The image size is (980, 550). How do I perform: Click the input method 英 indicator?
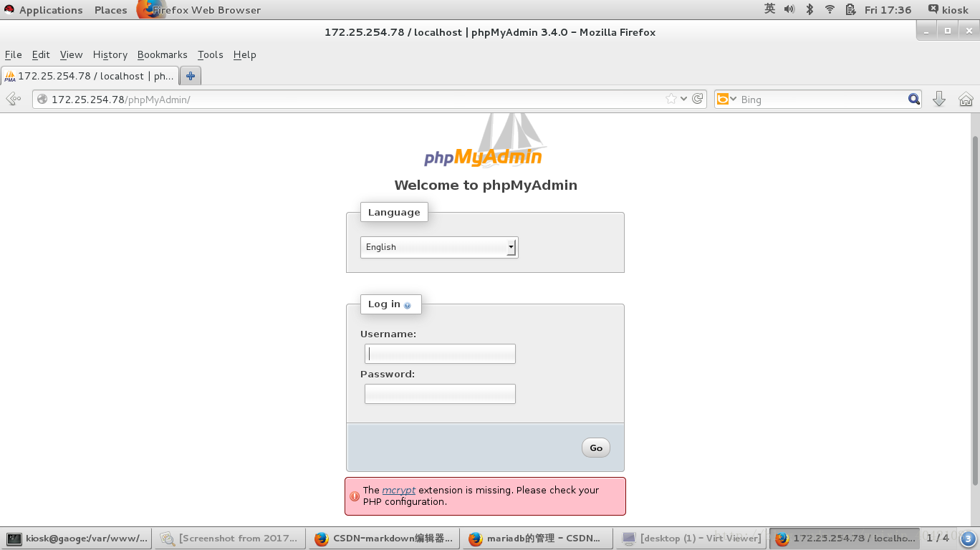(769, 9)
